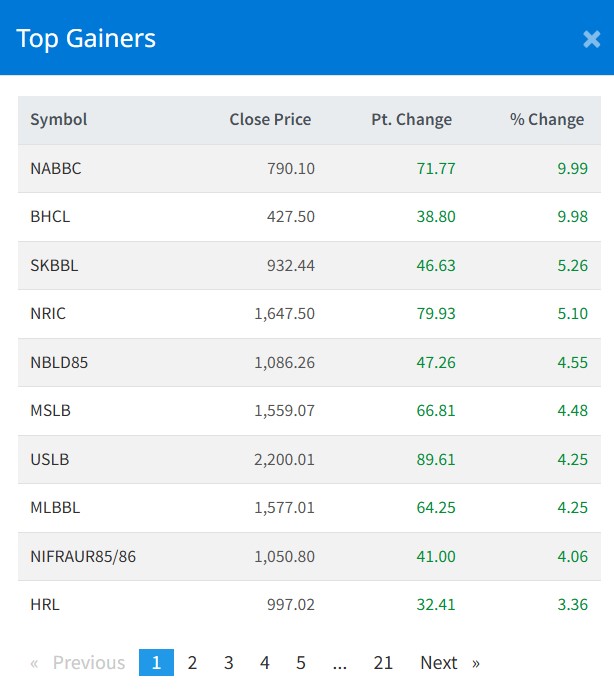
Task: Navigate to page 5
Action: (x=301, y=663)
